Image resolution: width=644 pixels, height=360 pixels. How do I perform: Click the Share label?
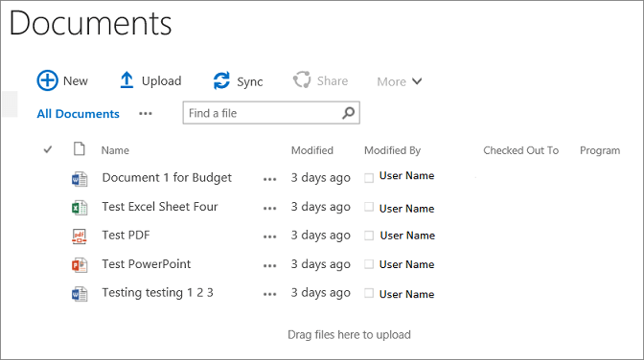[333, 80]
